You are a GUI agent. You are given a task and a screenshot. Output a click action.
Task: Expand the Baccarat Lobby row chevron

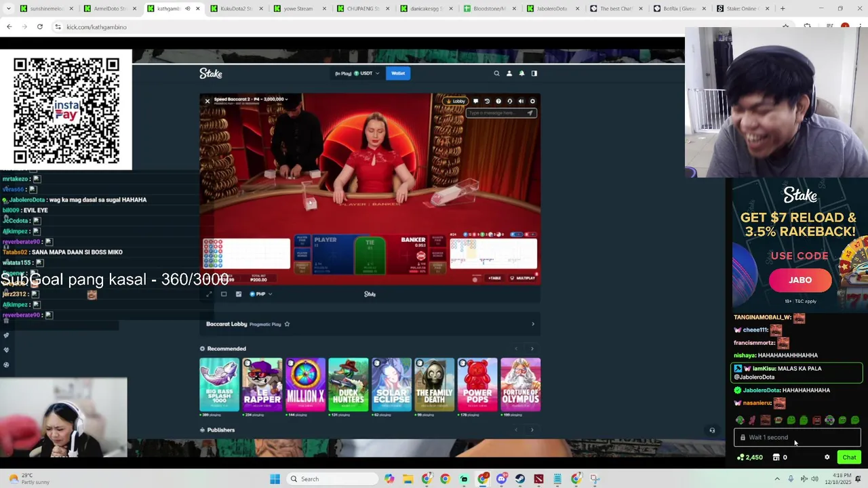tap(532, 324)
